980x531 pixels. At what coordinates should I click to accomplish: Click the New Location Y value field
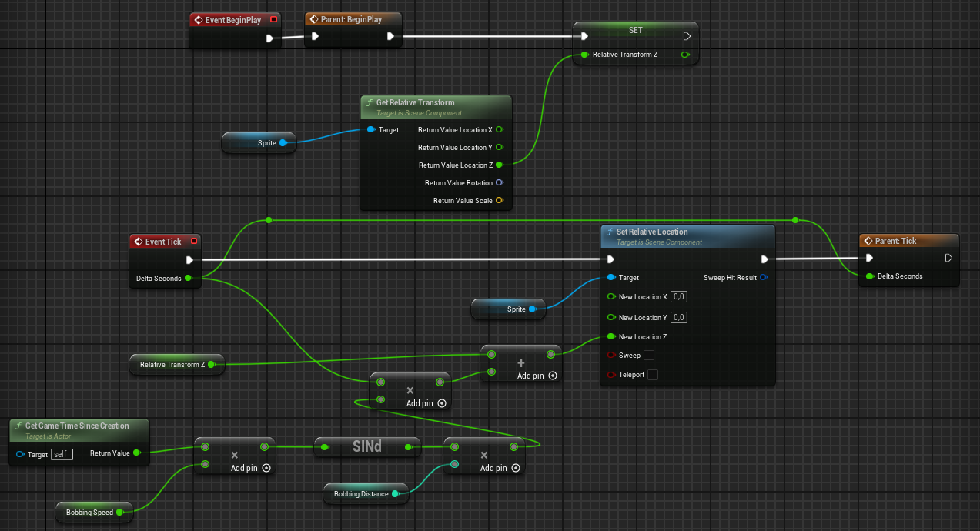point(679,317)
